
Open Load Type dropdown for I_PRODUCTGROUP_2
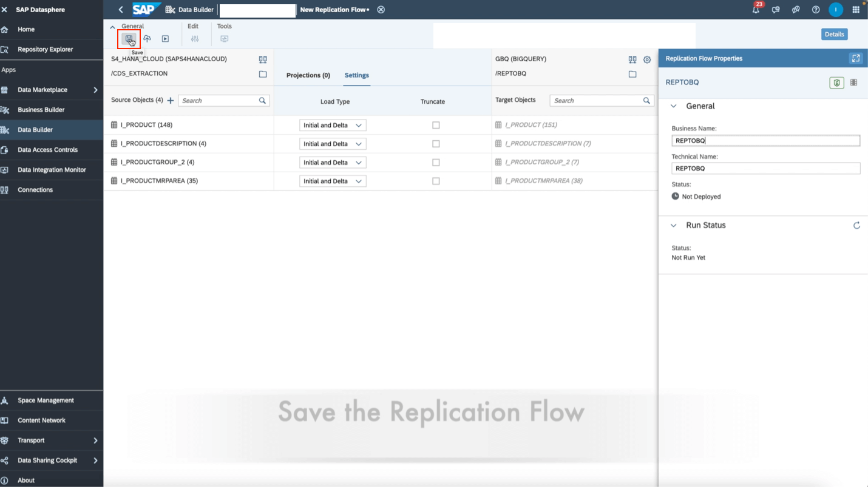333,162
